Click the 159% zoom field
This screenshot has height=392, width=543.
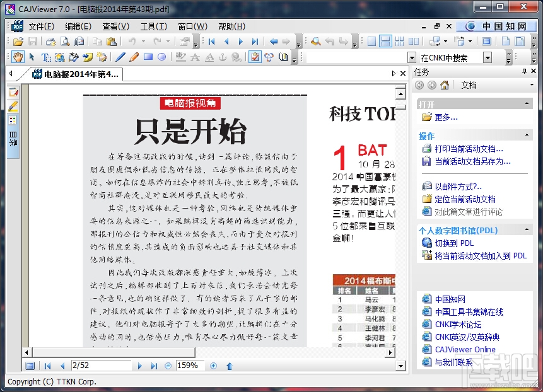190,366
